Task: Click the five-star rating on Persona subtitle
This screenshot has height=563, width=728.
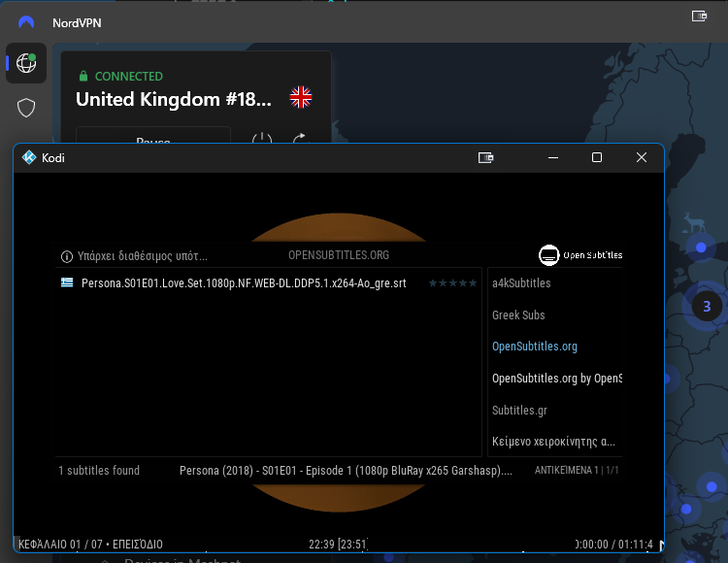Action: (452, 283)
